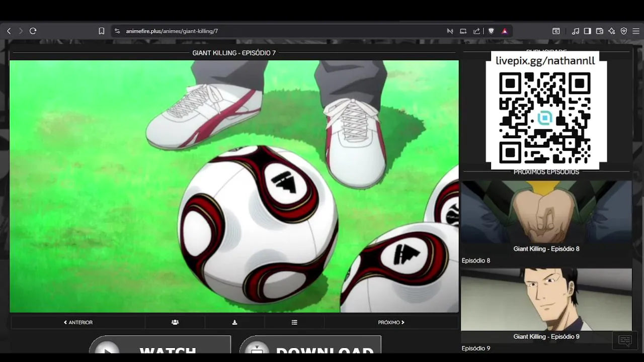Share this page via the share icon
The image size is (644, 362).
tap(476, 31)
